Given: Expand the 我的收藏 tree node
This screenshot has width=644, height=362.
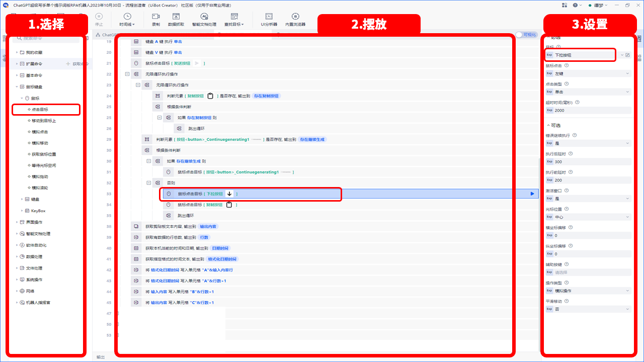Looking at the screenshot, I should coord(16,52).
